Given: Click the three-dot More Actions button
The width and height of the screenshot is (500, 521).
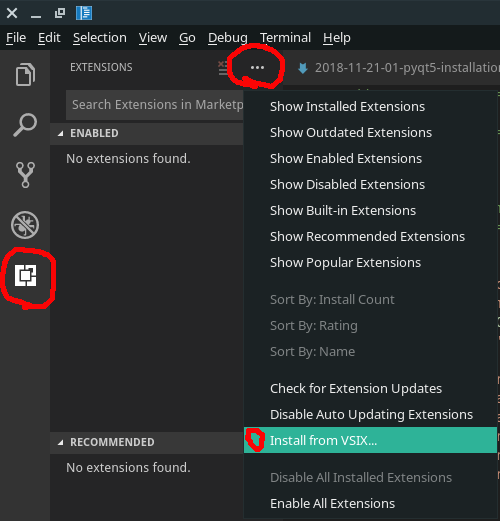Looking at the screenshot, I should (x=257, y=68).
